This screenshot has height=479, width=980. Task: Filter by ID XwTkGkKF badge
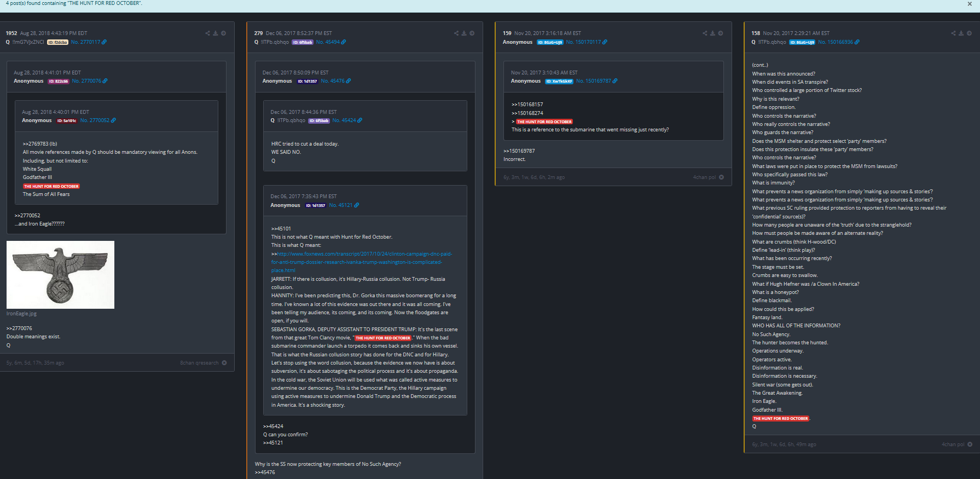point(559,81)
